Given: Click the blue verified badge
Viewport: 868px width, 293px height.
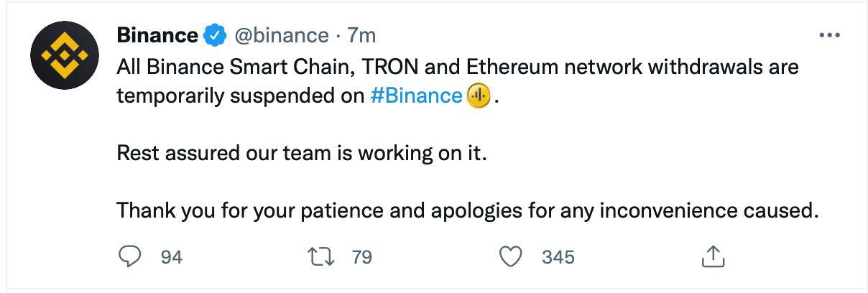Looking at the screenshot, I should (214, 34).
